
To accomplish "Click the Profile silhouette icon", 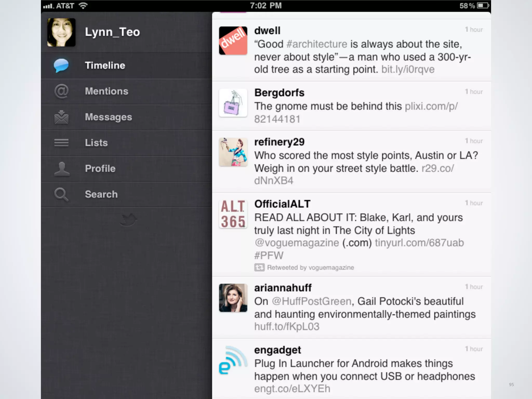I will click(x=62, y=169).
